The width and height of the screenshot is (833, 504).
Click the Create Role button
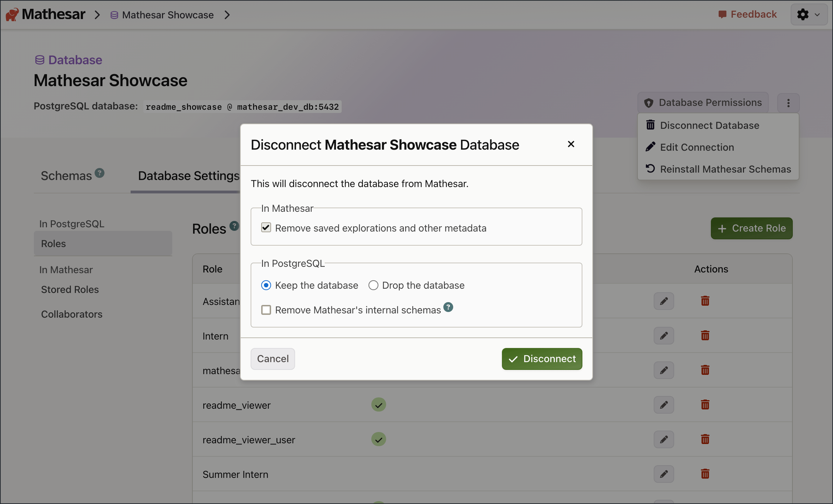pos(751,228)
